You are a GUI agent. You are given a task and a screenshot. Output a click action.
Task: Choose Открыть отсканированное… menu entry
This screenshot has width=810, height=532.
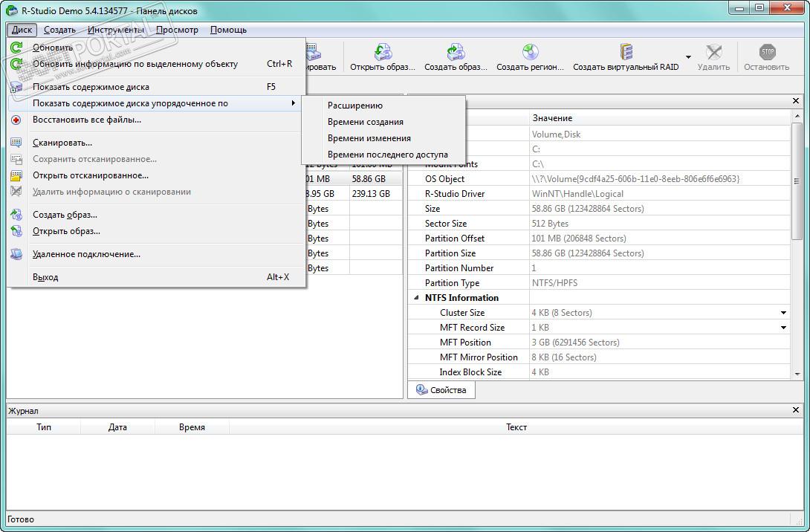pos(156,175)
